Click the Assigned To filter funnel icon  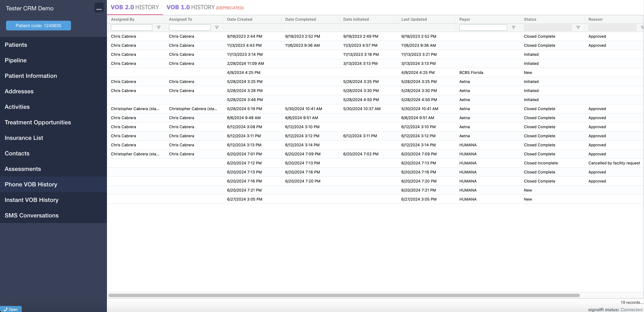[x=217, y=28]
